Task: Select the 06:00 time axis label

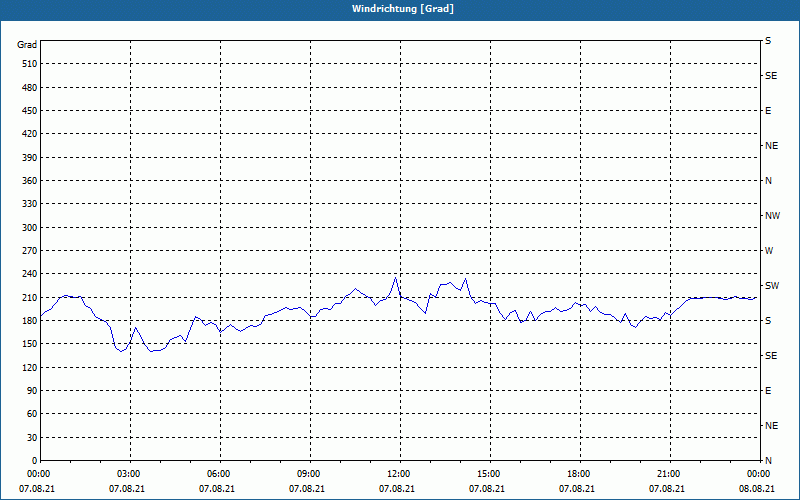Action: click(219, 474)
